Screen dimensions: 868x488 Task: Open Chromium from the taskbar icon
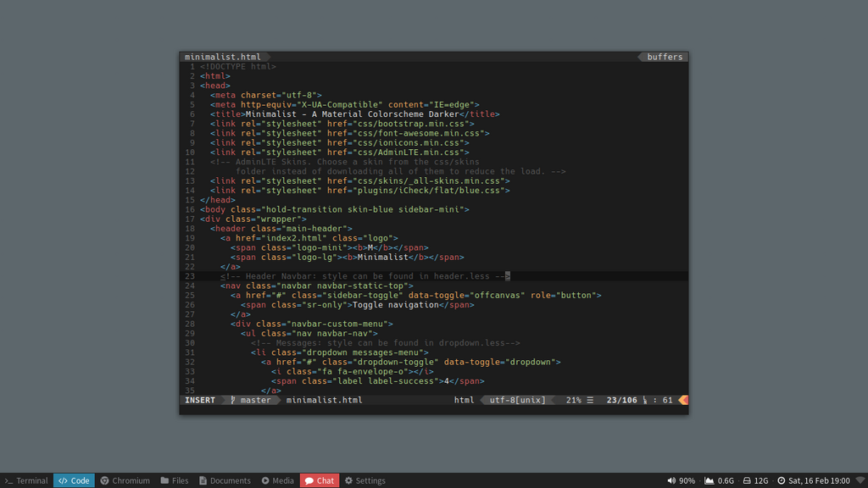click(104, 481)
